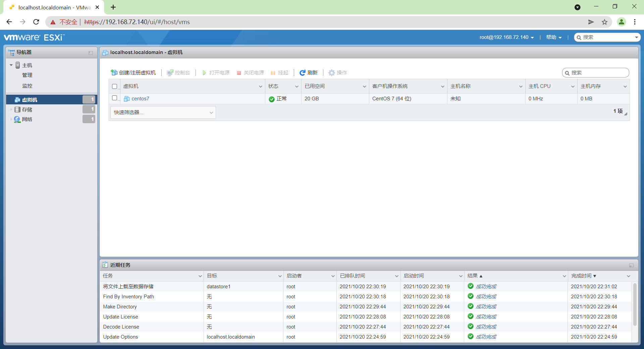Click the green normal status icon
644x349 pixels.
pos(272,99)
